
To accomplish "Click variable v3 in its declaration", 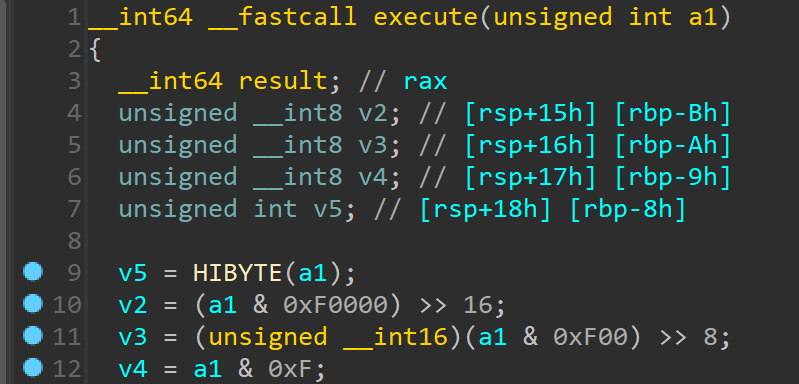I will click(x=374, y=145).
